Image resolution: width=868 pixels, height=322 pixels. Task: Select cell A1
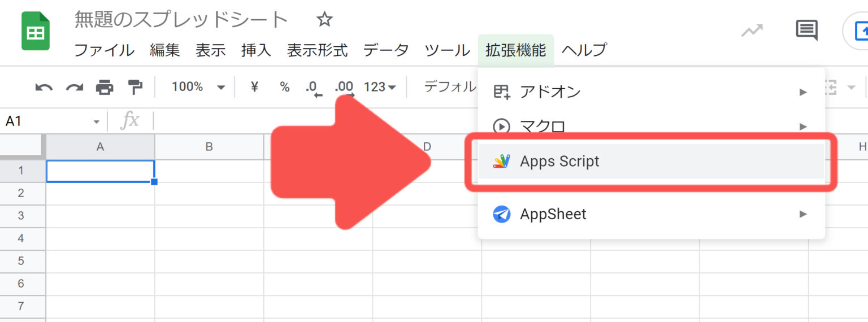pyautogui.click(x=100, y=171)
